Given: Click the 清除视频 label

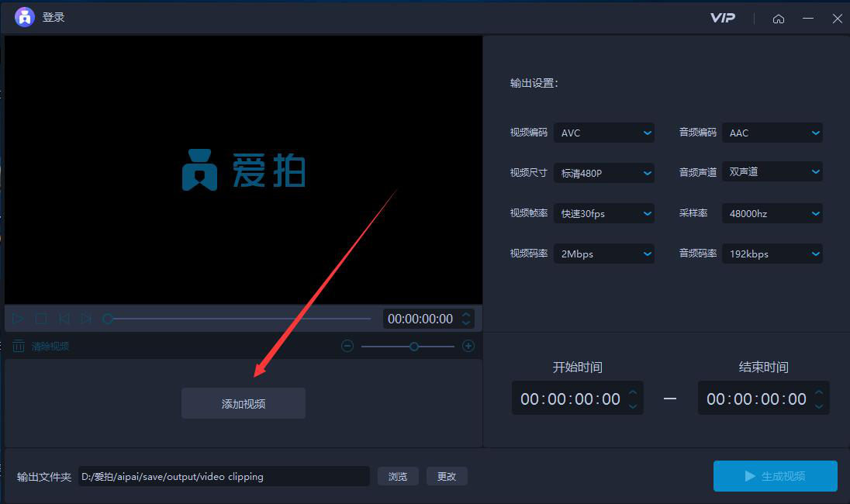Looking at the screenshot, I should (50, 347).
